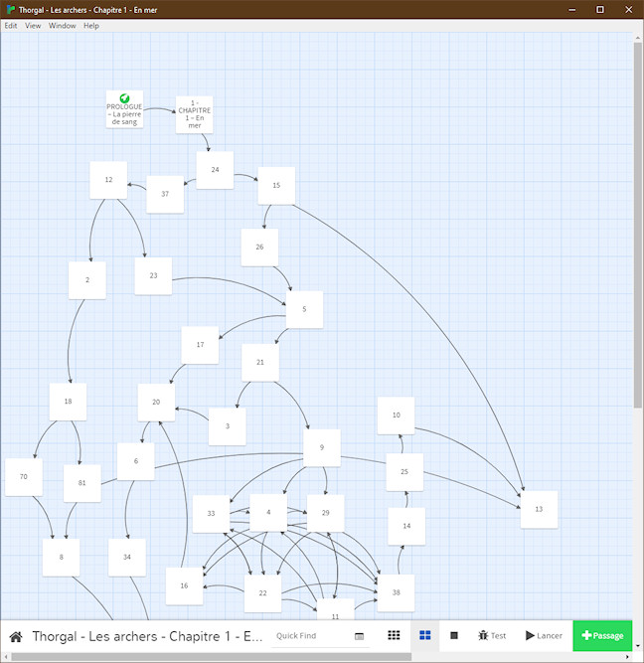644x663 pixels.
Task: Open the View menu
Action: click(x=33, y=26)
